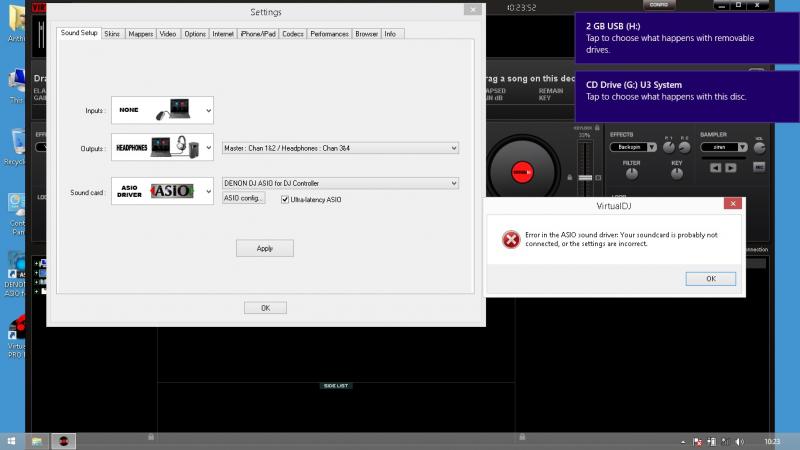The image size is (800, 450).
Task: Expand the third folder tree node
Action: click(x=37, y=282)
